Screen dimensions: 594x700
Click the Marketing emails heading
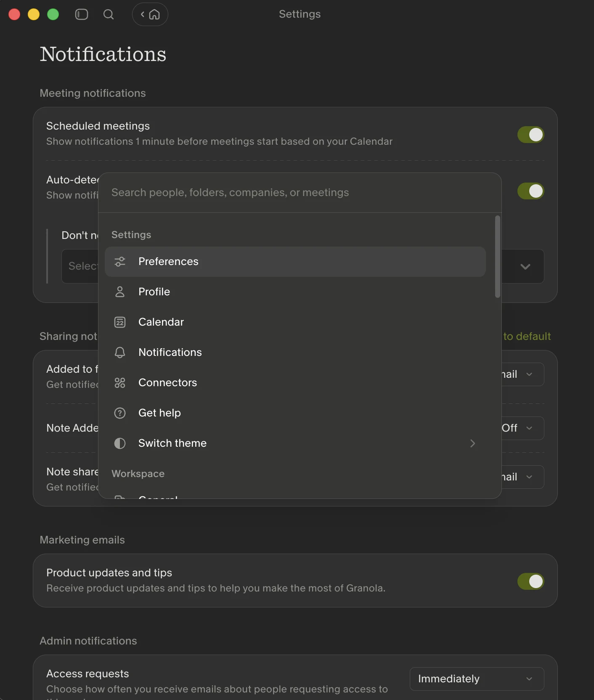[x=82, y=540]
